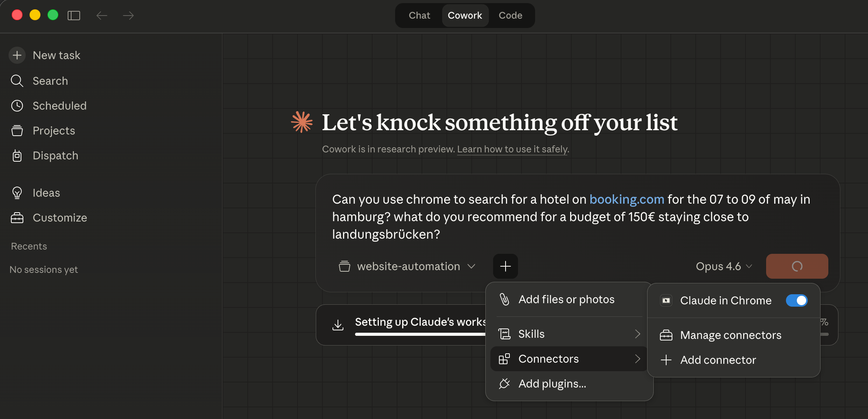The width and height of the screenshot is (868, 419).
Task: Click the Add connector plus icon
Action: 666,360
